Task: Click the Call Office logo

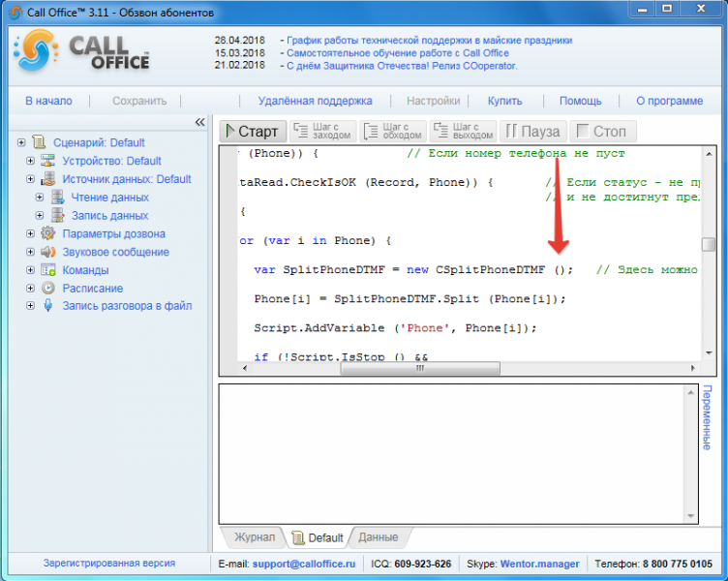Action: [x=81, y=51]
